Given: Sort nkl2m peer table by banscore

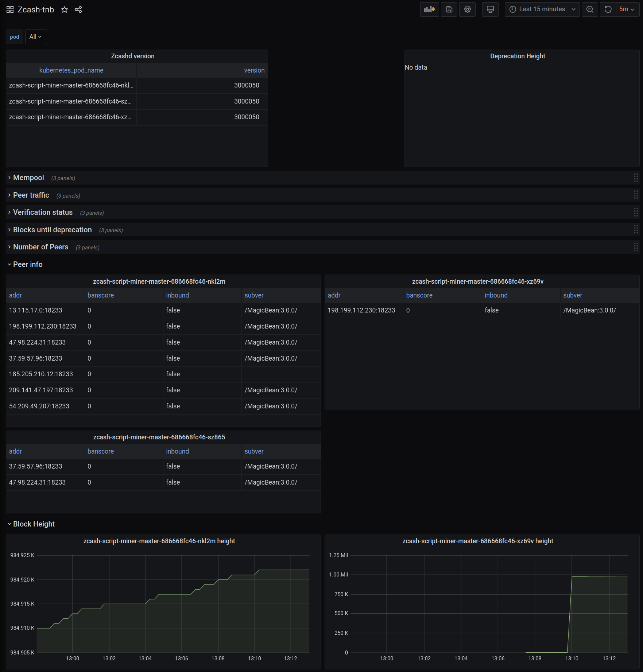Looking at the screenshot, I should (101, 295).
